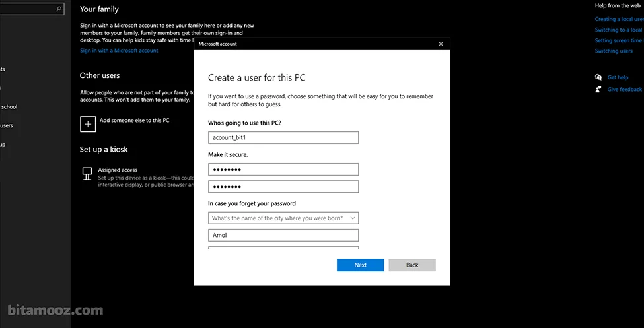Click the Back button

point(412,265)
